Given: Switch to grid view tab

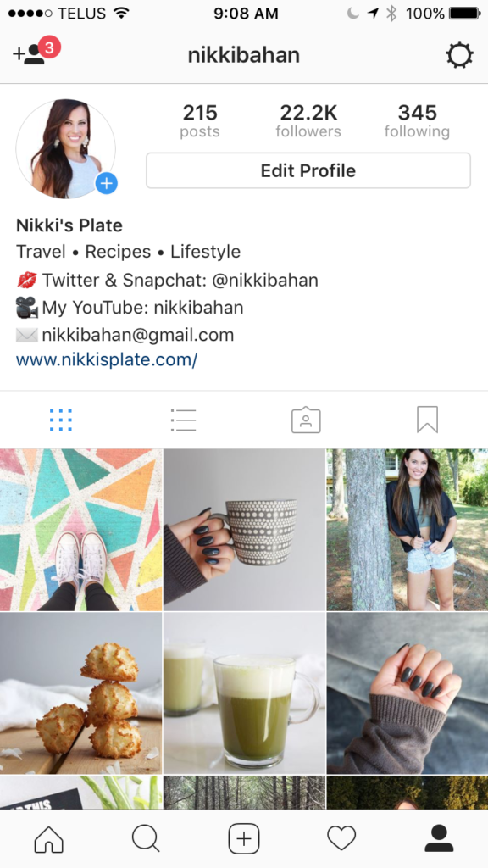Looking at the screenshot, I should tap(61, 420).
